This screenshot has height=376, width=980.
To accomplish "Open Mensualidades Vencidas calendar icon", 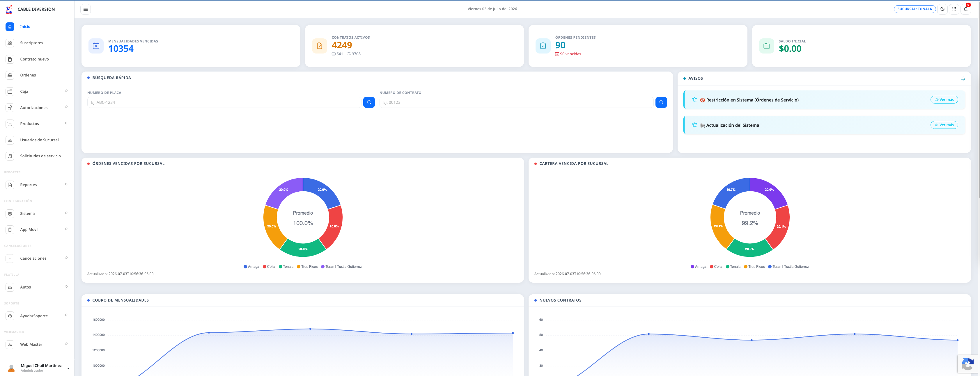I will (x=96, y=46).
